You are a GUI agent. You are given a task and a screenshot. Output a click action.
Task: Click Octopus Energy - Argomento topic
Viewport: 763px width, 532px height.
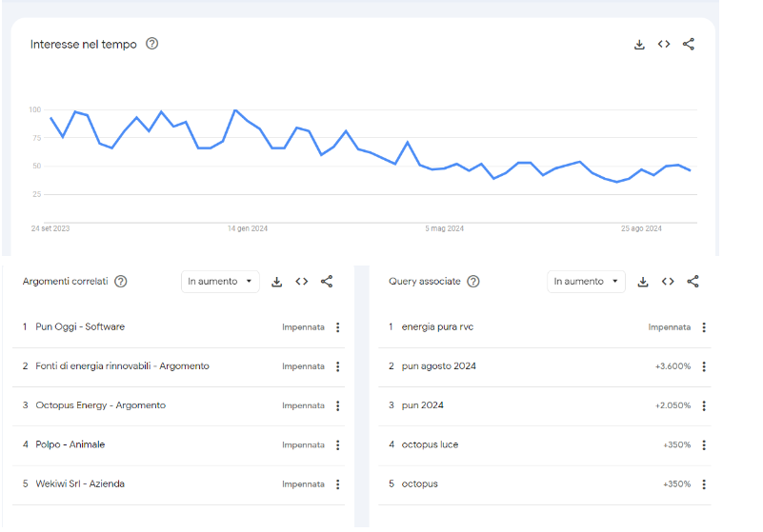coord(100,405)
